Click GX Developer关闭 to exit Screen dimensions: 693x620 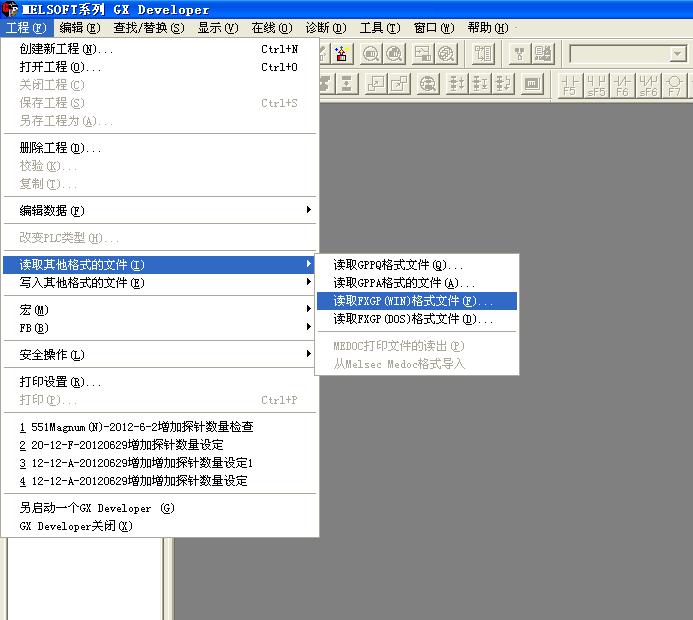coord(76,526)
